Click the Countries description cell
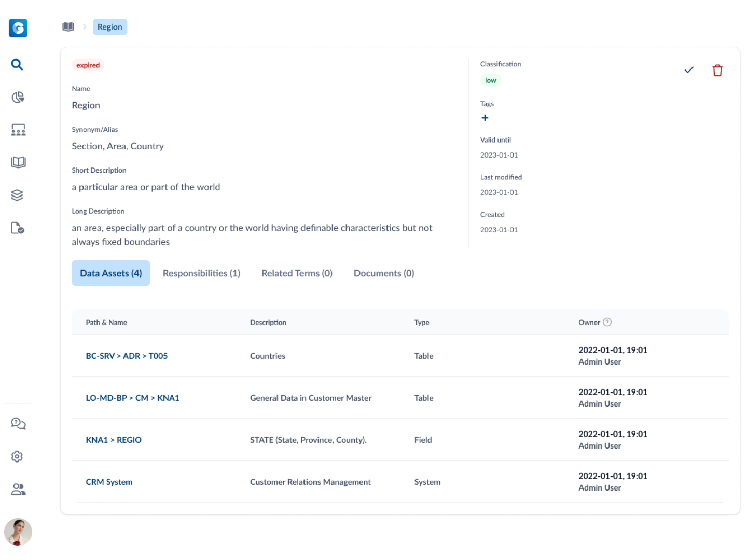The width and height of the screenshot is (747, 560). point(268,356)
